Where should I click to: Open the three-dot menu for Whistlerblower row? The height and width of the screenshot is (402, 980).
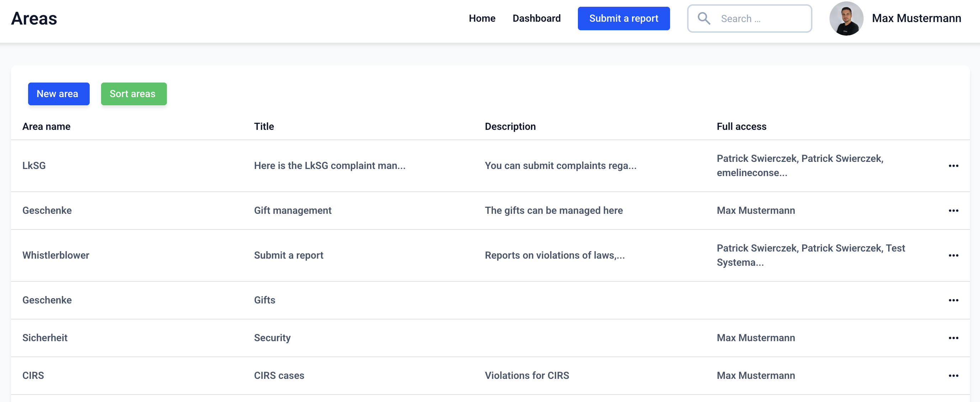point(953,255)
